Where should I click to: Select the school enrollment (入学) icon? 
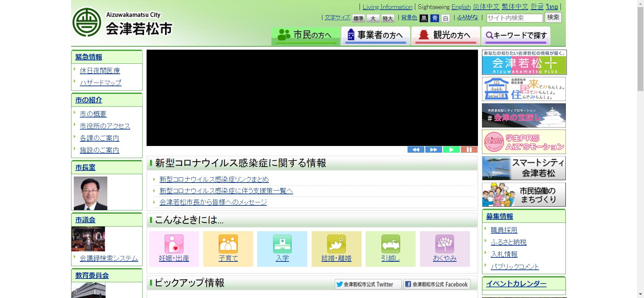[282, 244]
